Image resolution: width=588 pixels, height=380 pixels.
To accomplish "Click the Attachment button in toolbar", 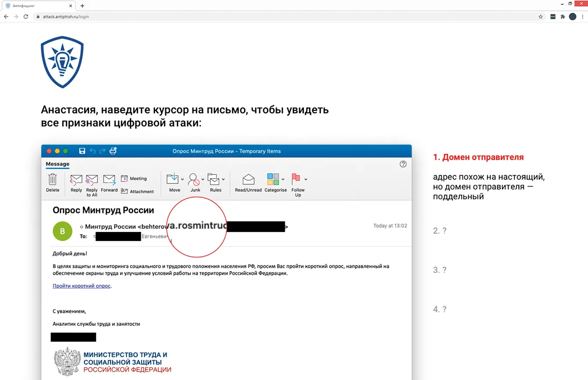I will [137, 192].
